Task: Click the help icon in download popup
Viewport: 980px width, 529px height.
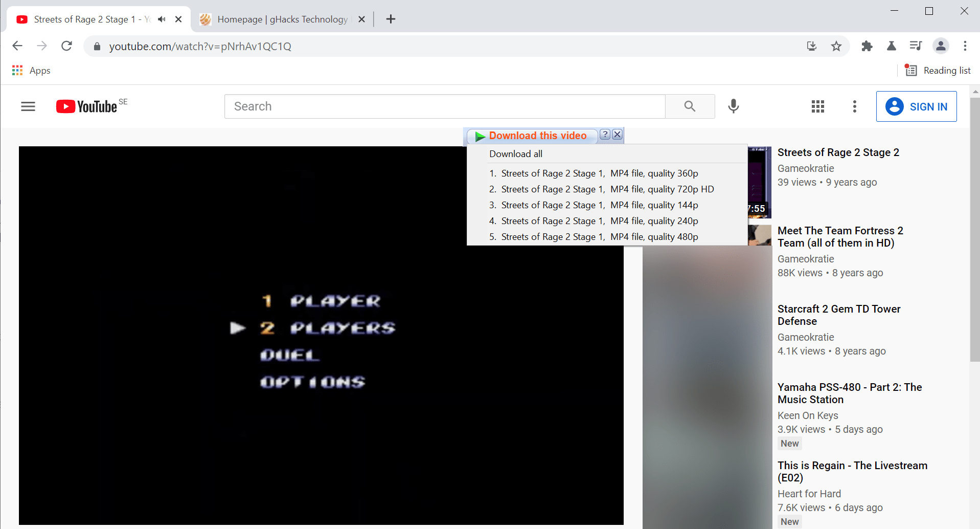Action: (x=605, y=135)
